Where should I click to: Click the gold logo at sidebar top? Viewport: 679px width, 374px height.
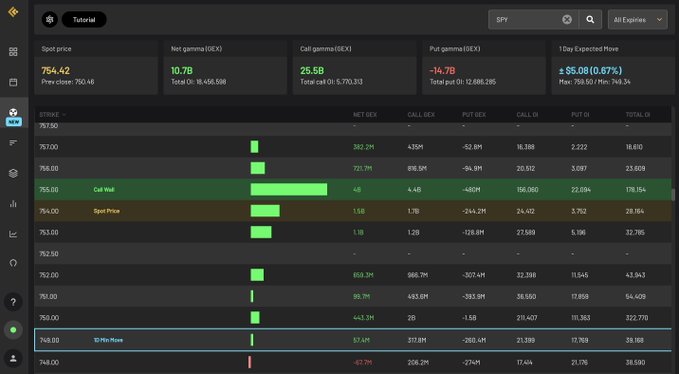pos(13,12)
